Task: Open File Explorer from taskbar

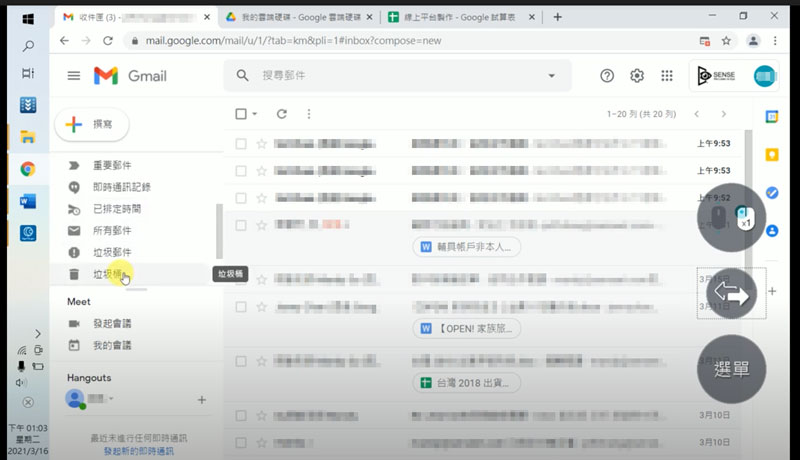Action: (x=28, y=137)
